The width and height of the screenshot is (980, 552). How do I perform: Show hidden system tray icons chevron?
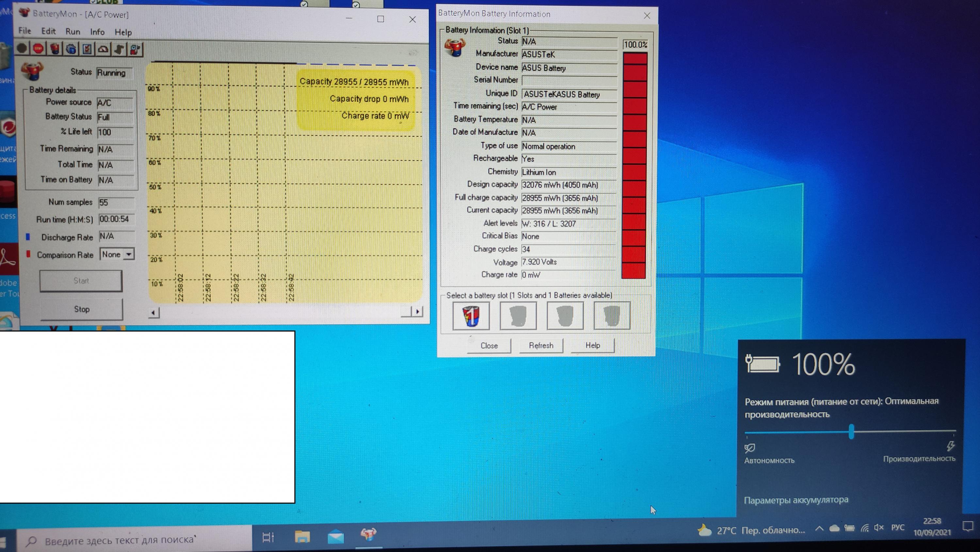click(819, 528)
